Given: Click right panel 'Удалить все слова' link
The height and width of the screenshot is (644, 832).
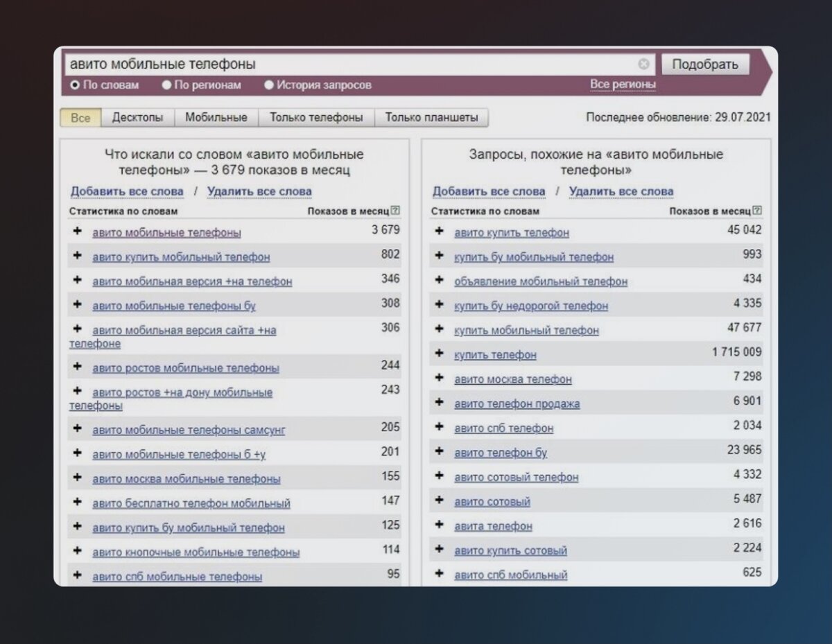Looking at the screenshot, I should point(621,192).
